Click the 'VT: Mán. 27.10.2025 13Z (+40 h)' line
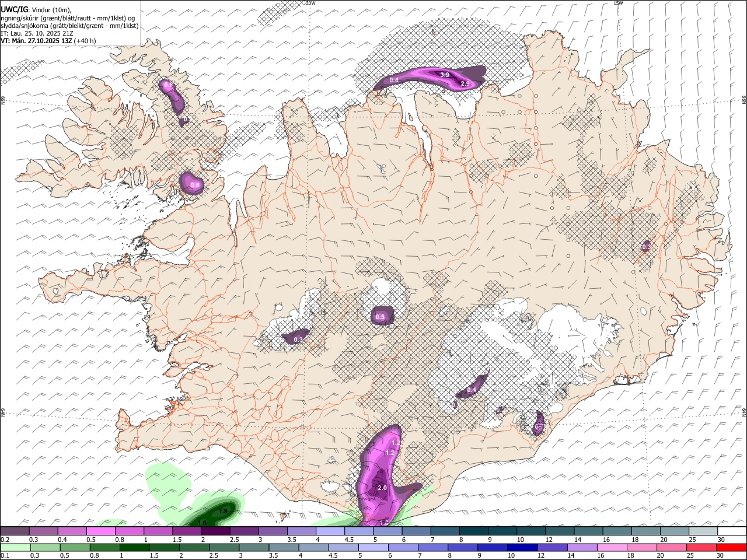The image size is (747, 560). pos(48,41)
